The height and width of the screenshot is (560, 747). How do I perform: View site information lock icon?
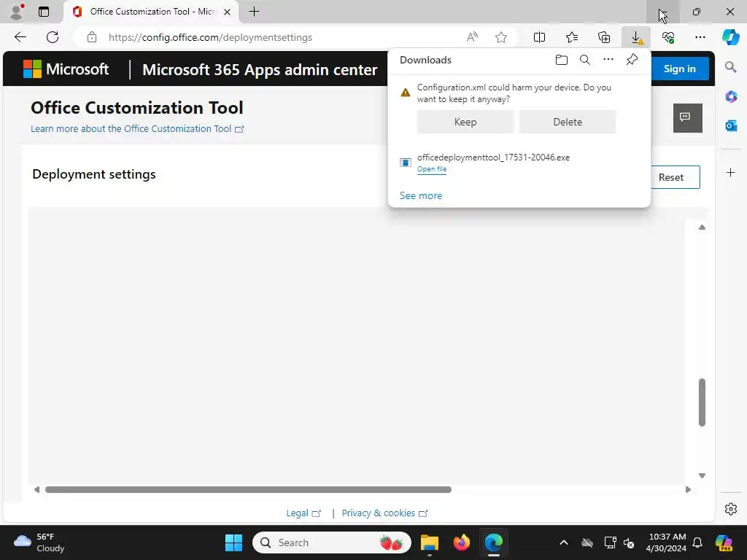92,37
